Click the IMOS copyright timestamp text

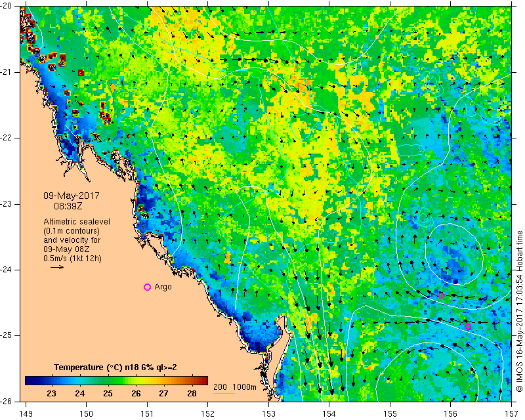click(x=519, y=311)
